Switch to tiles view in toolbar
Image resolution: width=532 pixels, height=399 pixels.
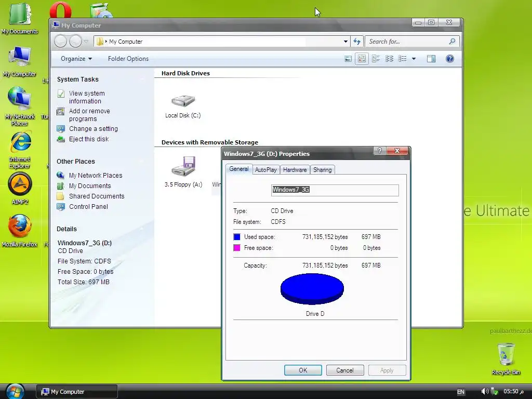tap(376, 59)
